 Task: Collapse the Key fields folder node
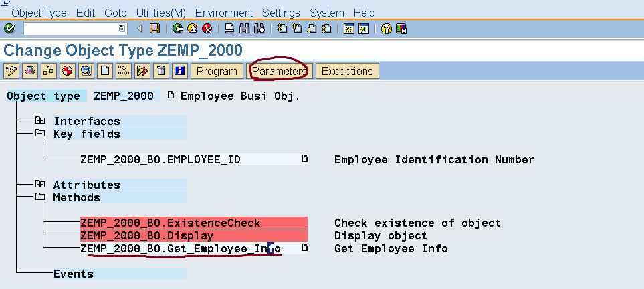click(40, 134)
